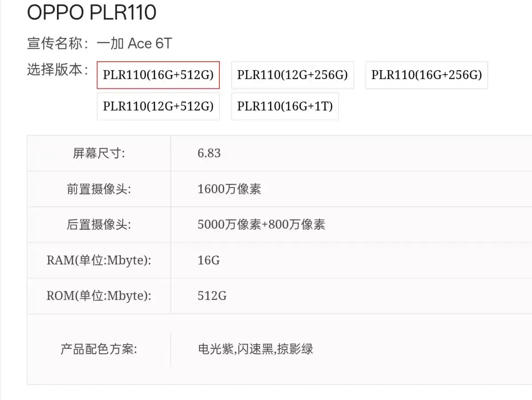This screenshot has height=400, width=532.
Task: Click the RAM(单位:Mbyte) row label
Action: click(99, 260)
